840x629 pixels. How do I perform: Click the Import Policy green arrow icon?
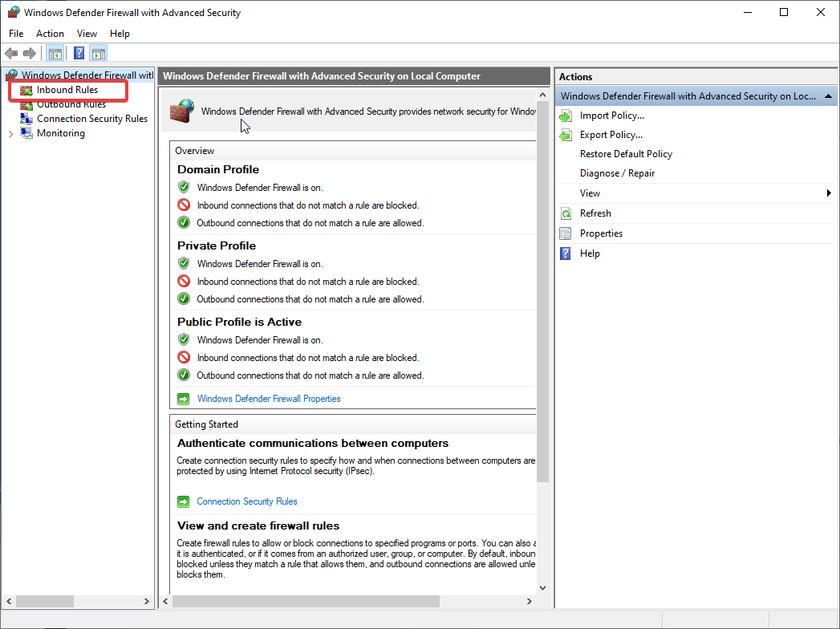pos(566,116)
